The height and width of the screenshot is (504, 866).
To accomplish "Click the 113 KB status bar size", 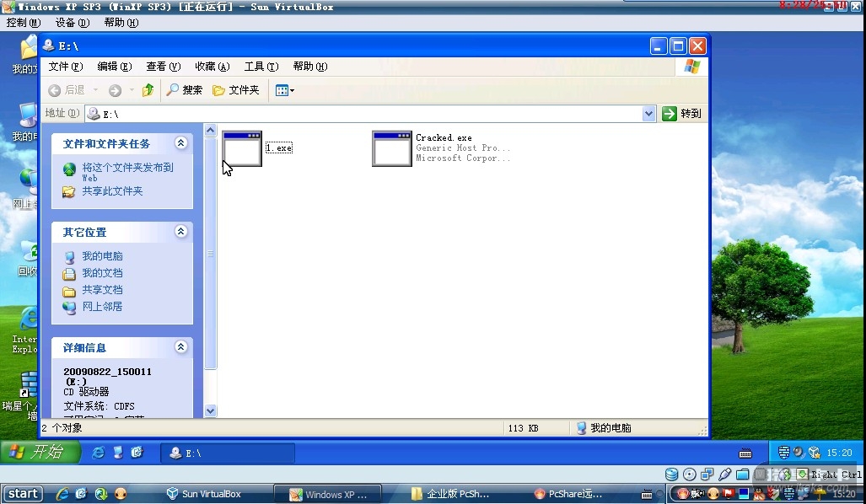I will pyautogui.click(x=523, y=428).
